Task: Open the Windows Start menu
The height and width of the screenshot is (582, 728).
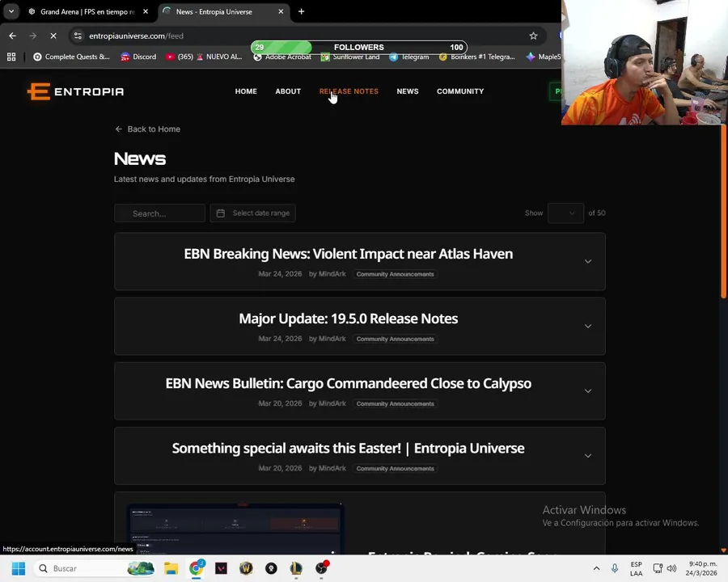Action: (19, 568)
